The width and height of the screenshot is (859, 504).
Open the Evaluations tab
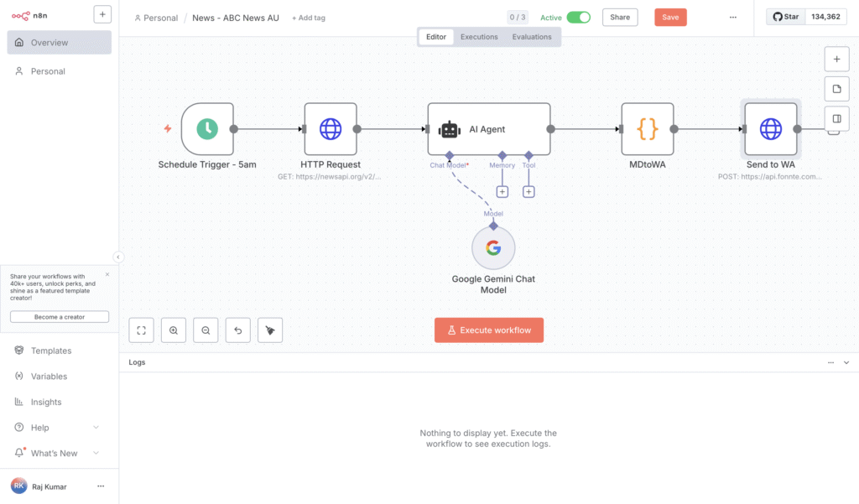(532, 37)
